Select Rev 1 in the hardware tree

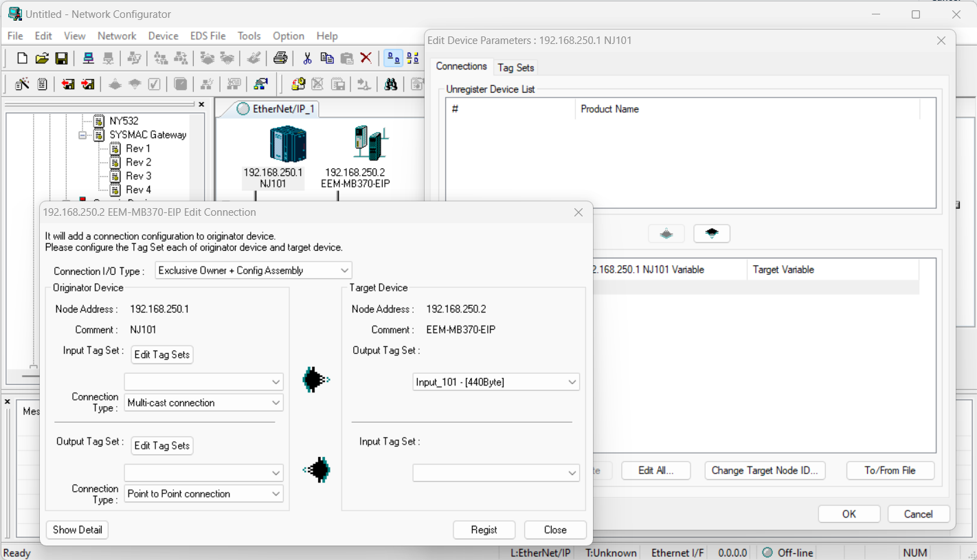tap(138, 148)
